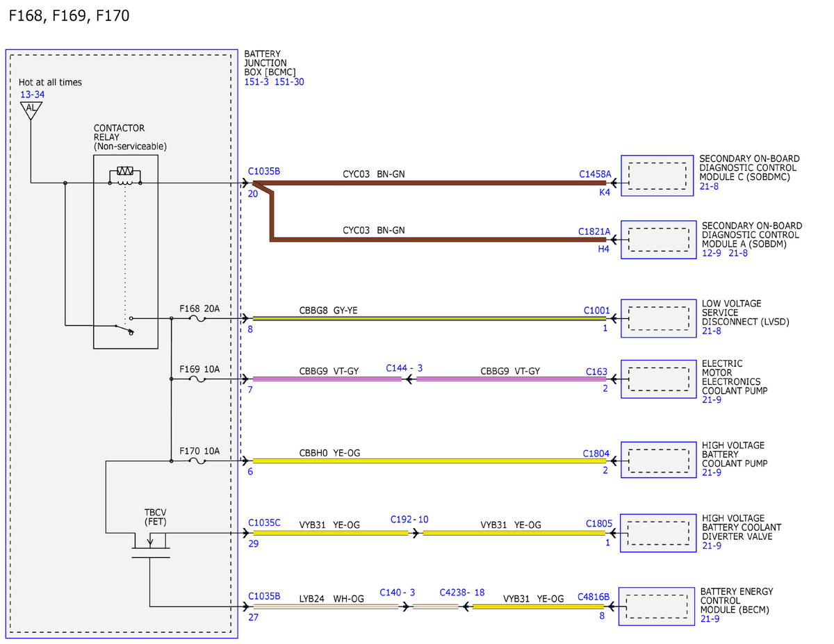The height and width of the screenshot is (644, 834).
Task: Select connector C1458A label
Action: (x=595, y=174)
